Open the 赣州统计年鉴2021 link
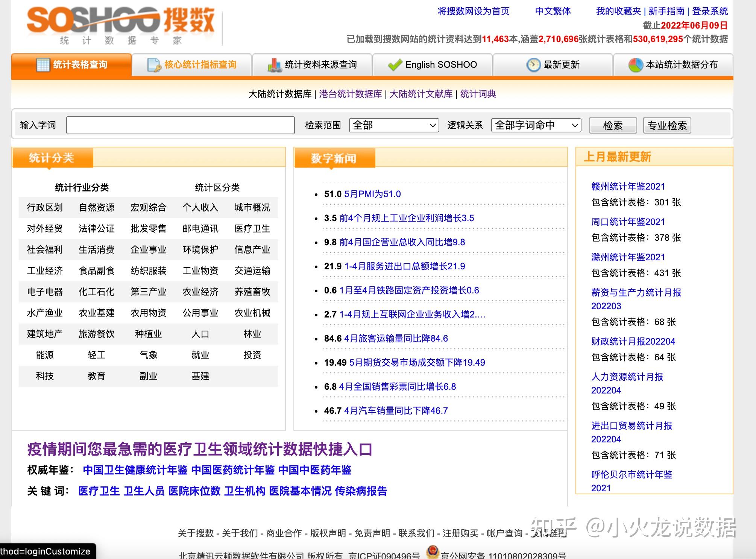756x559 pixels. 628,187
